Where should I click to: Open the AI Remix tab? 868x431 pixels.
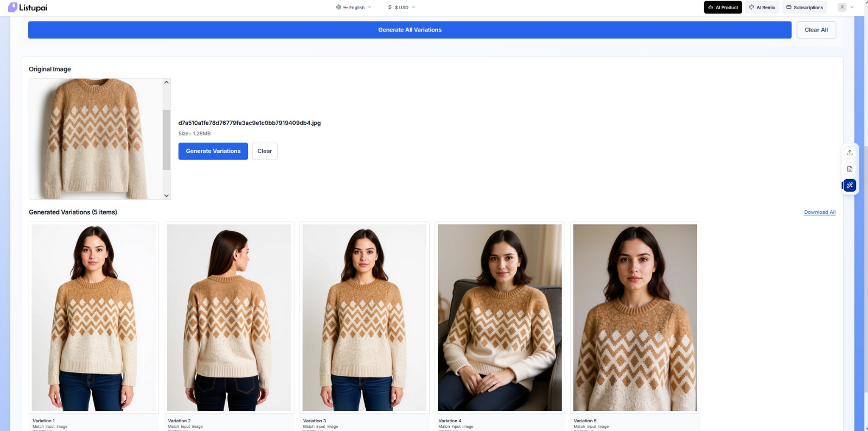pyautogui.click(x=762, y=8)
